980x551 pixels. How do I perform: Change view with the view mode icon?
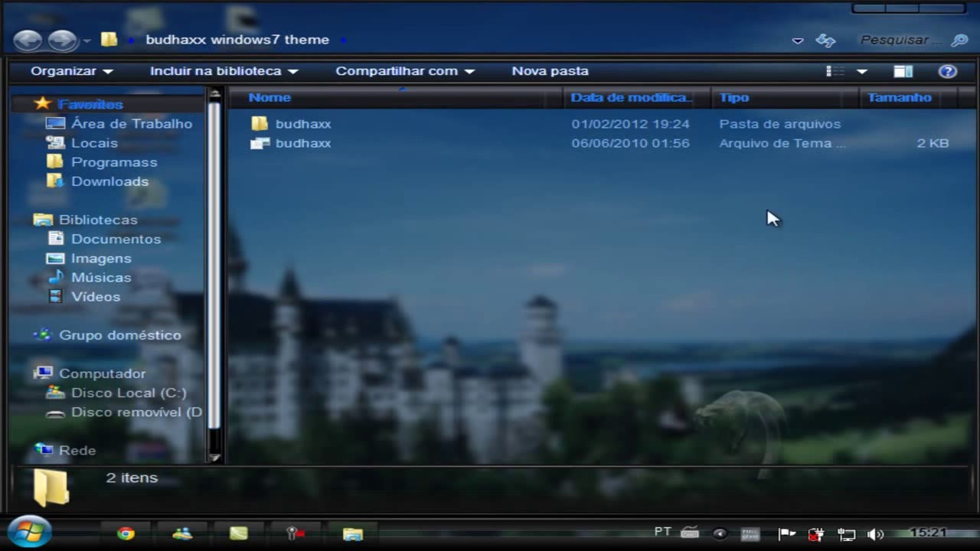pos(835,71)
